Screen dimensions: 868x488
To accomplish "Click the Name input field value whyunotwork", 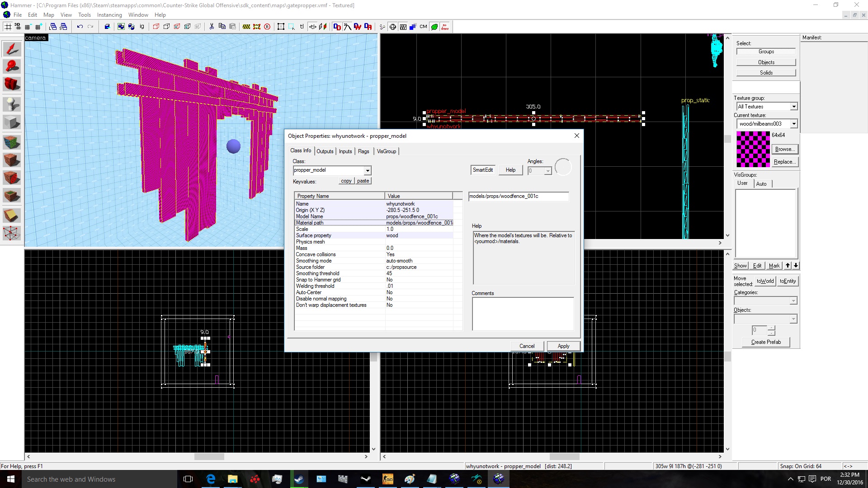I will [x=401, y=203].
